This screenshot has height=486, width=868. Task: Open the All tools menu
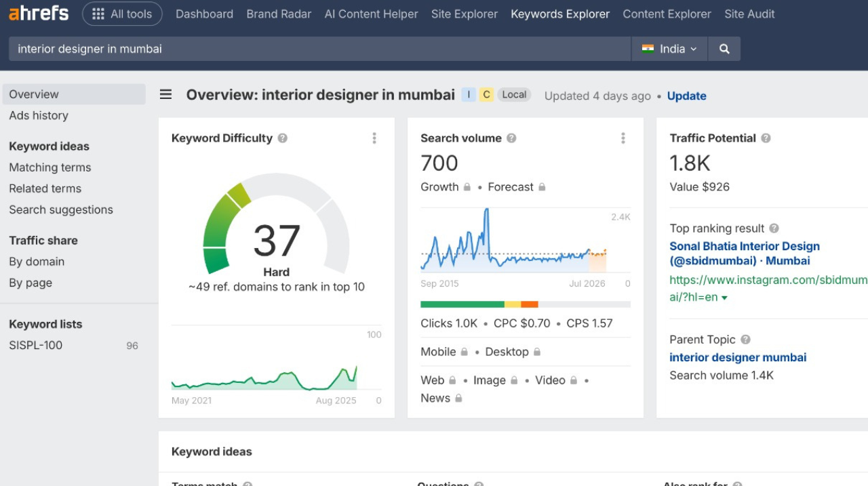122,14
